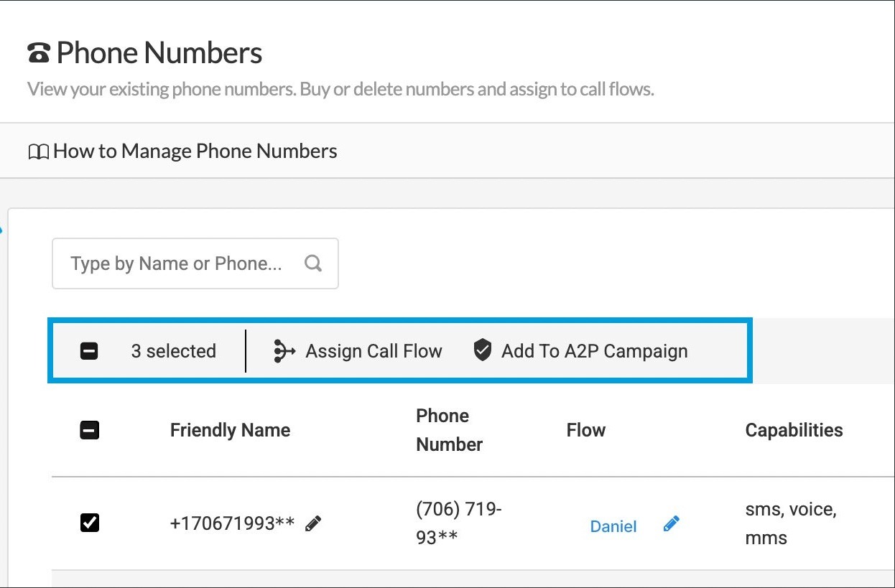Click the friendly name text +170671993**
Screen dimensions: 895x588
coord(232,523)
